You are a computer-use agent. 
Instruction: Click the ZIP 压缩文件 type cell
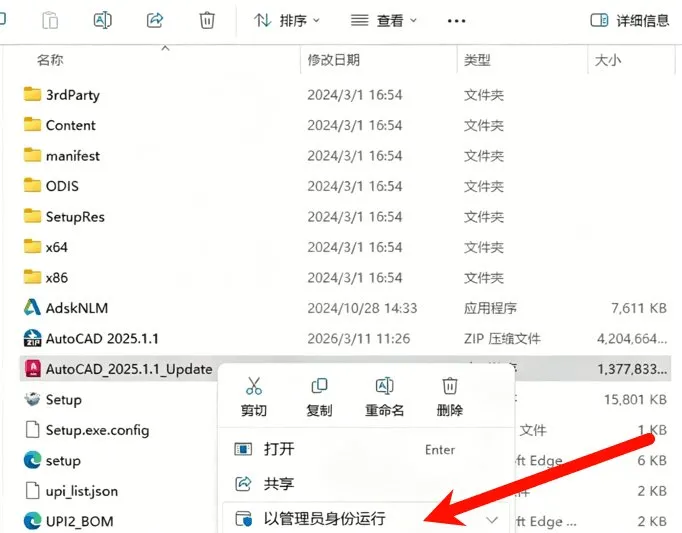(x=502, y=339)
